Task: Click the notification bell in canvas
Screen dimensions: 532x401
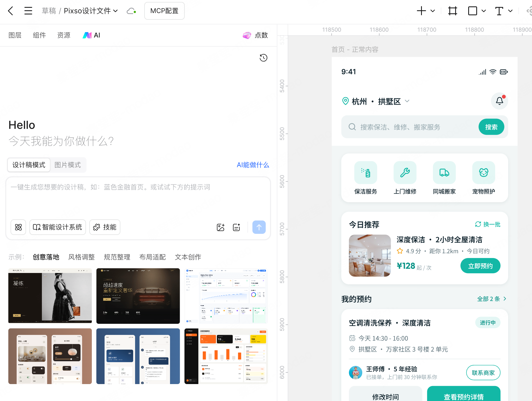Action: coord(500,101)
